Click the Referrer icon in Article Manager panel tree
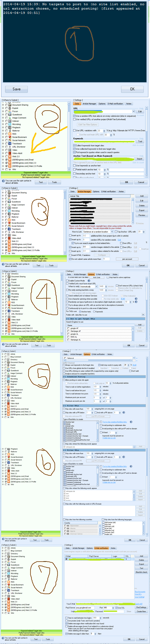Image resolution: width=150 pixels, height=644 pixels. (x=9, y=217)
